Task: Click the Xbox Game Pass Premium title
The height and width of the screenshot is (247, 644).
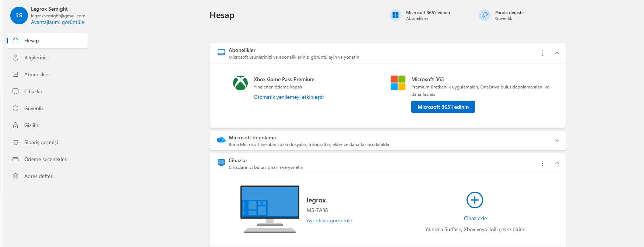Action: pyautogui.click(x=284, y=79)
